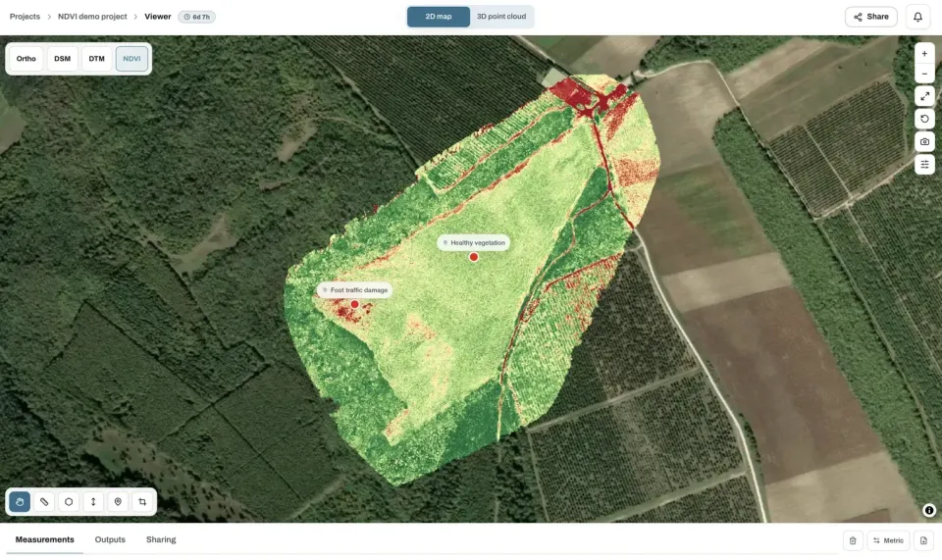
Task: Reset the map view rotation icon
Action: tap(924, 119)
